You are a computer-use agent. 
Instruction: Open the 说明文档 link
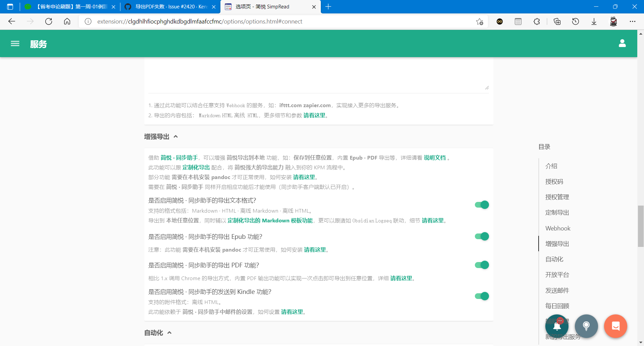point(435,158)
